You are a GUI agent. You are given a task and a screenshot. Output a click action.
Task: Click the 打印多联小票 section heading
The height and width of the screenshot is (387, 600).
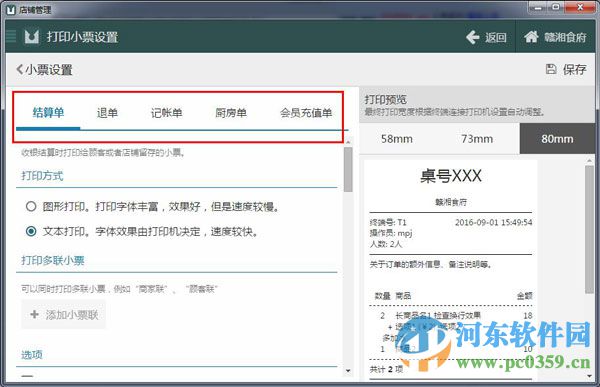click(53, 260)
